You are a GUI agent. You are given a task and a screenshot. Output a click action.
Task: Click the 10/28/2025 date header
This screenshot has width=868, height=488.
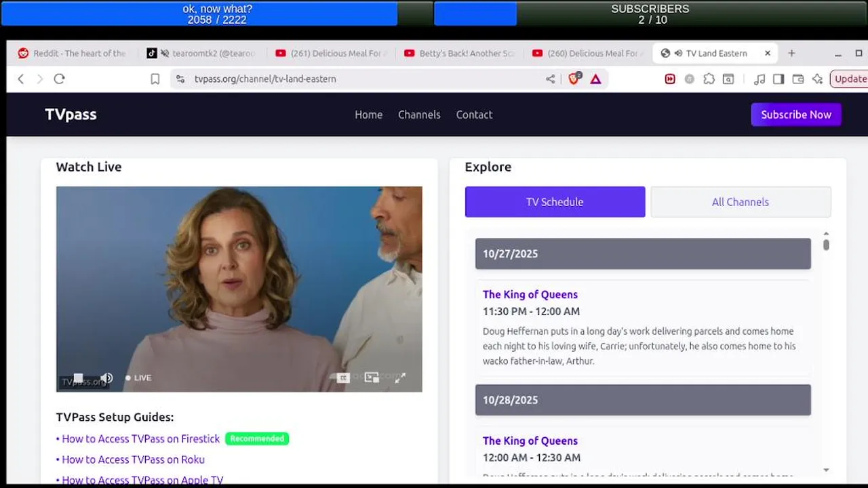[643, 400]
